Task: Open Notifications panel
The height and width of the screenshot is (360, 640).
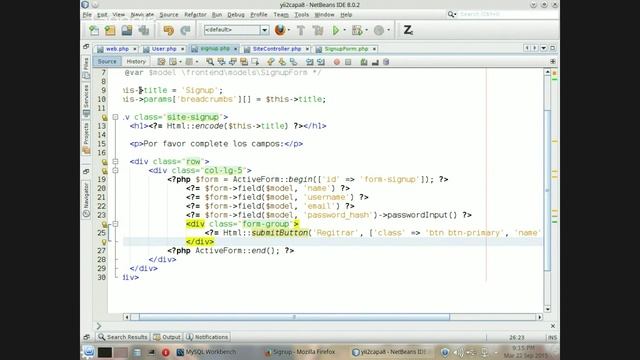Action: point(207,337)
